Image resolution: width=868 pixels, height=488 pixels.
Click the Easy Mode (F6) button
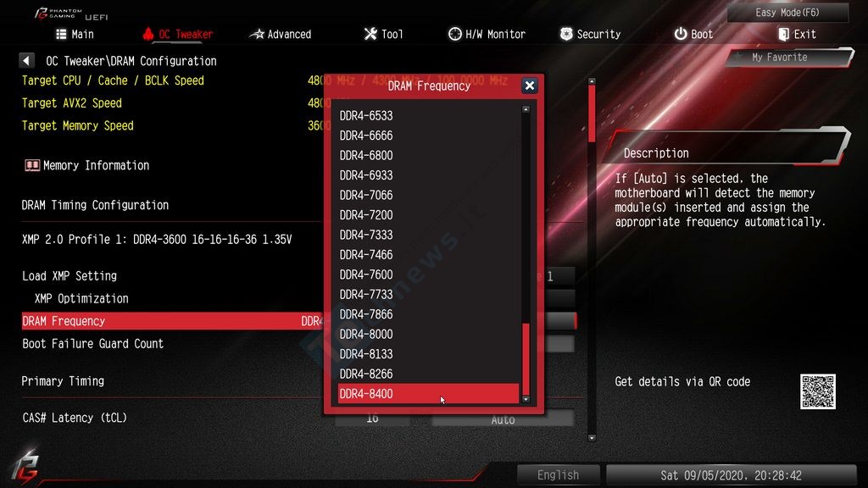click(x=787, y=12)
